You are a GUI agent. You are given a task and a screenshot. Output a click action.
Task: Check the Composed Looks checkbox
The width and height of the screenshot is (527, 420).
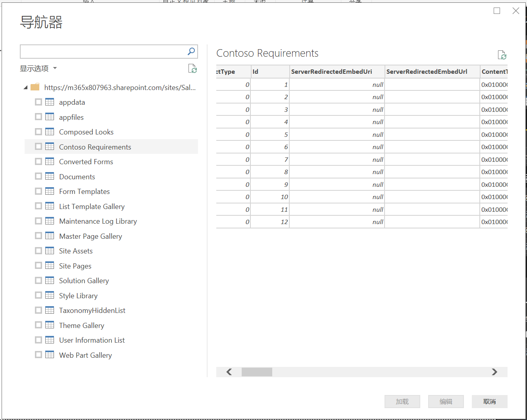(38, 131)
